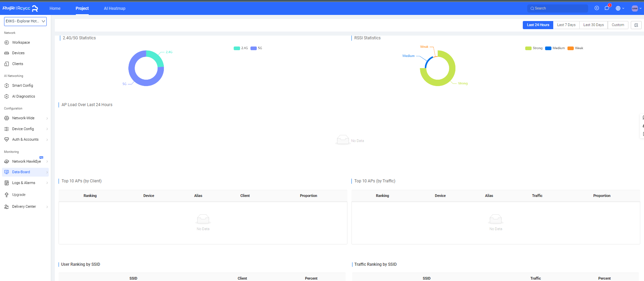The image size is (644, 281).
Task: Open the EXKS project selector dropdown
Action: coord(25,21)
